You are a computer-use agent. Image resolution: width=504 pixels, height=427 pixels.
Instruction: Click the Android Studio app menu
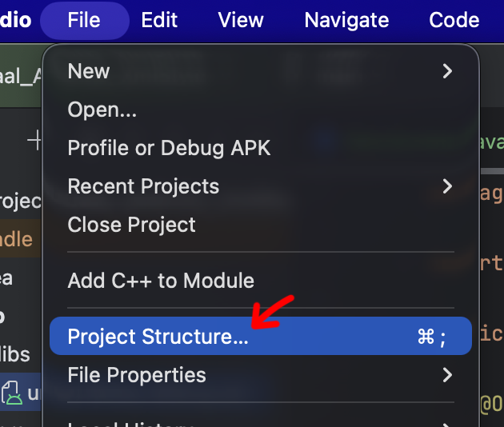(x=15, y=20)
